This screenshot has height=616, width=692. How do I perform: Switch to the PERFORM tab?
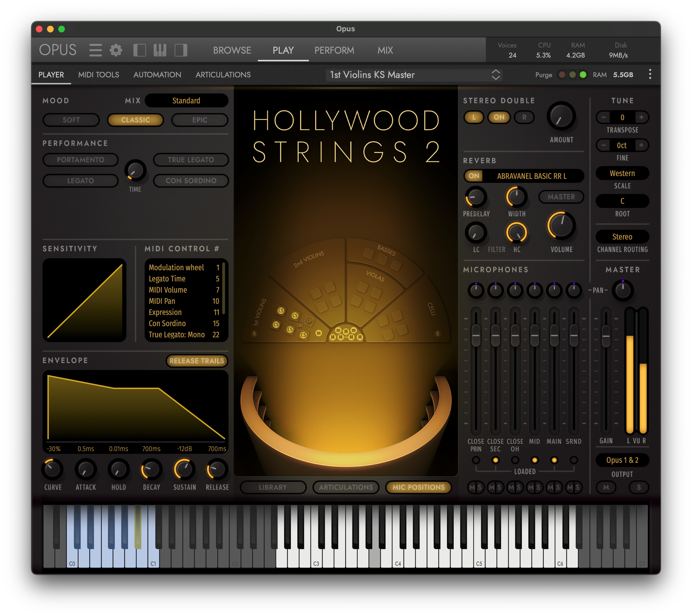334,50
